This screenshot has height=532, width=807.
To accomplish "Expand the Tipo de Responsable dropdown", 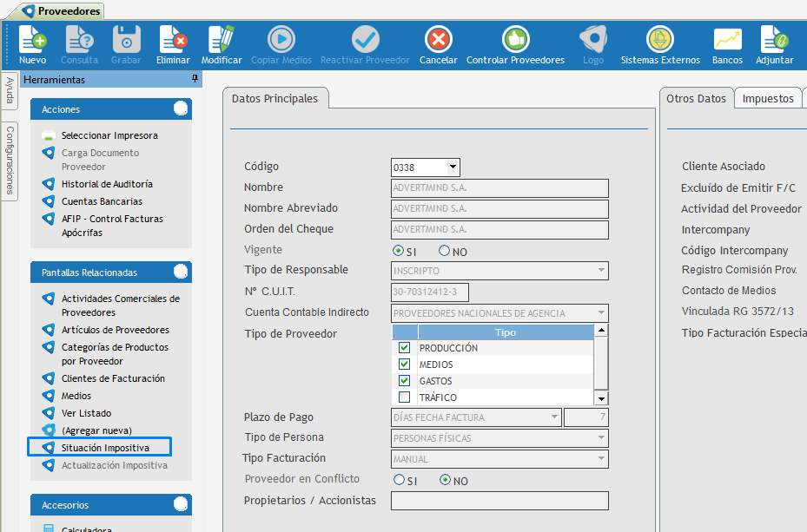I will coord(601,272).
